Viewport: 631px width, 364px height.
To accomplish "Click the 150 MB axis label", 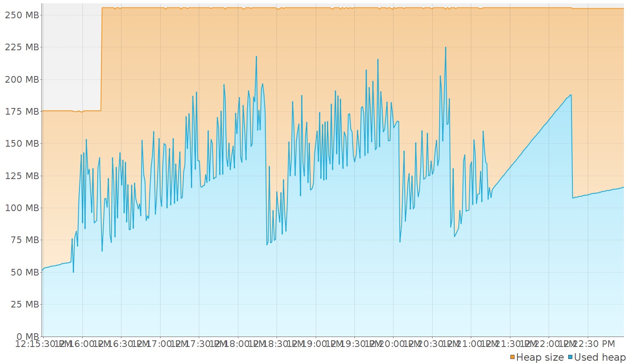I will pyautogui.click(x=22, y=143).
